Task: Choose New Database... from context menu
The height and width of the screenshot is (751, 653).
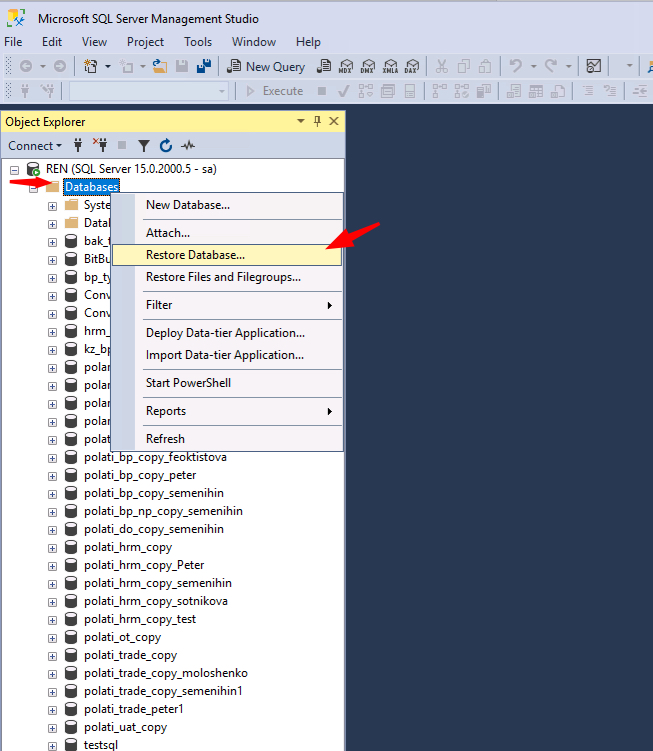Action: coord(227,205)
